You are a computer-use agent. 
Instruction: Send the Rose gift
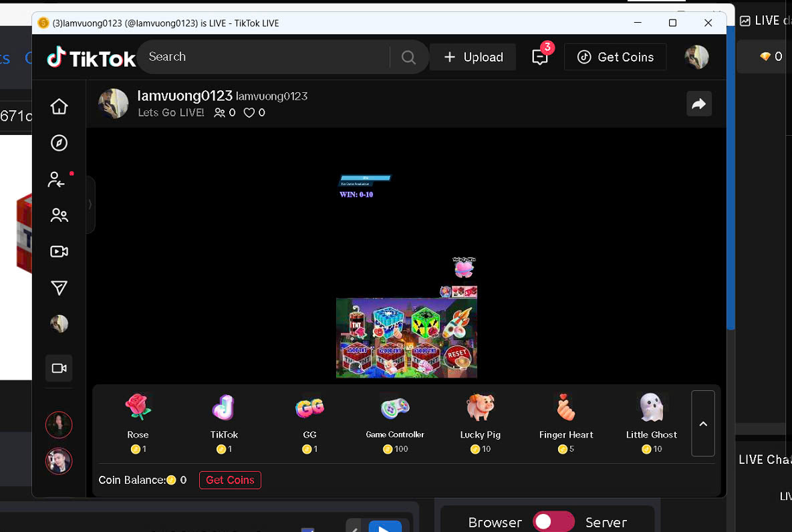coord(138,416)
